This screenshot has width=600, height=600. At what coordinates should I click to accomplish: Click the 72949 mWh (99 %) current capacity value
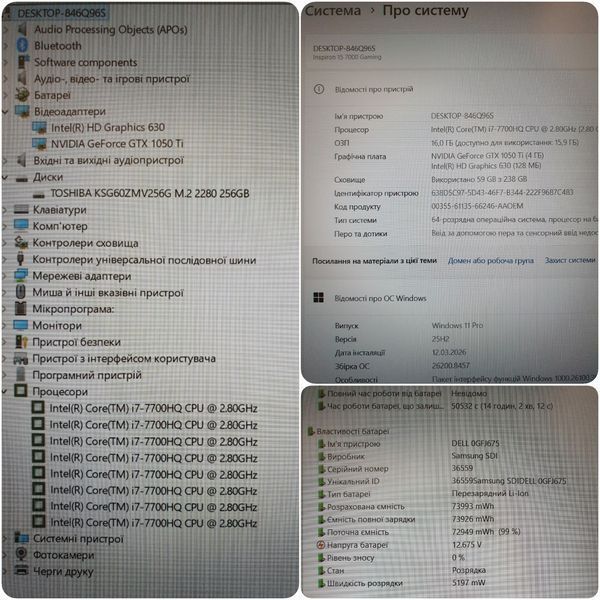(486, 532)
